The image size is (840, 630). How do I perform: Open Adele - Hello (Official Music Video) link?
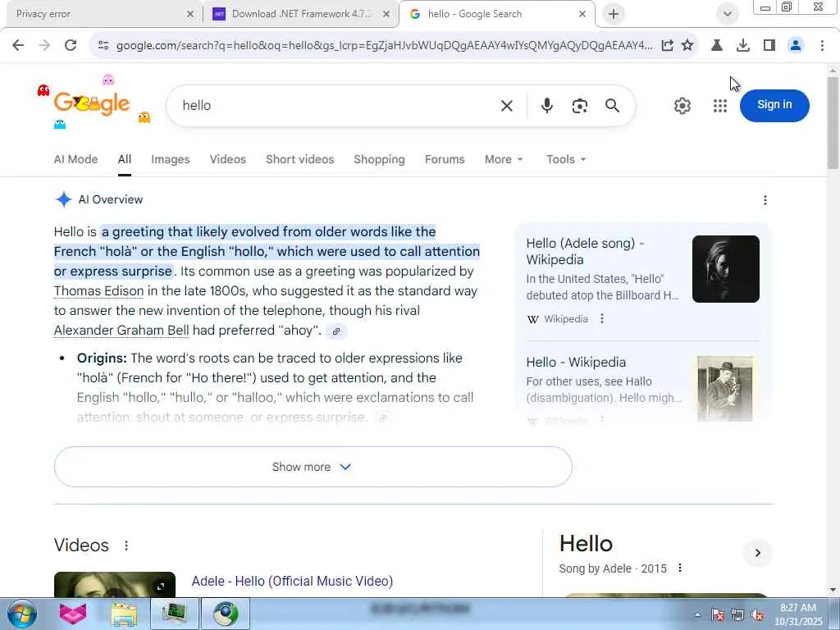(x=292, y=582)
